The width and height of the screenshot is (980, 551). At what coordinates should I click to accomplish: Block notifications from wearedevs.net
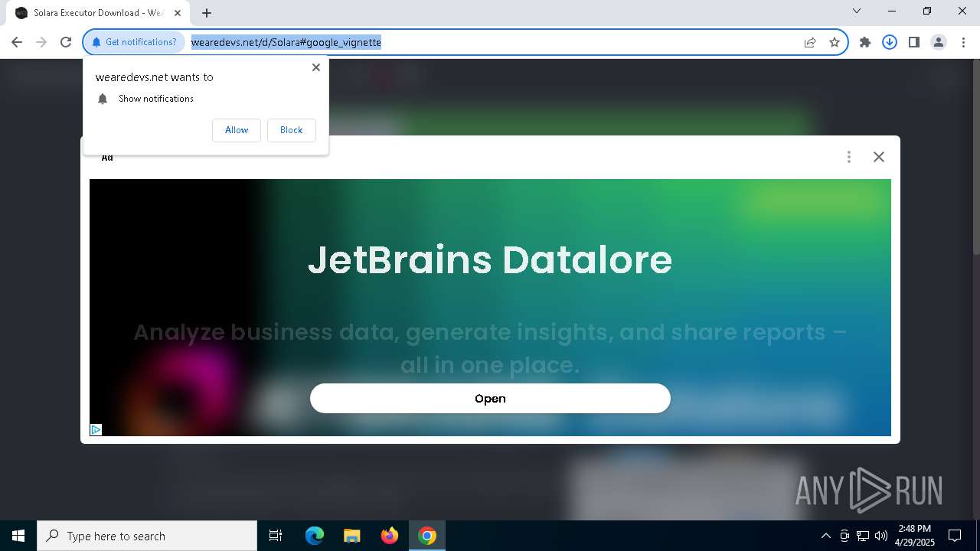[291, 130]
